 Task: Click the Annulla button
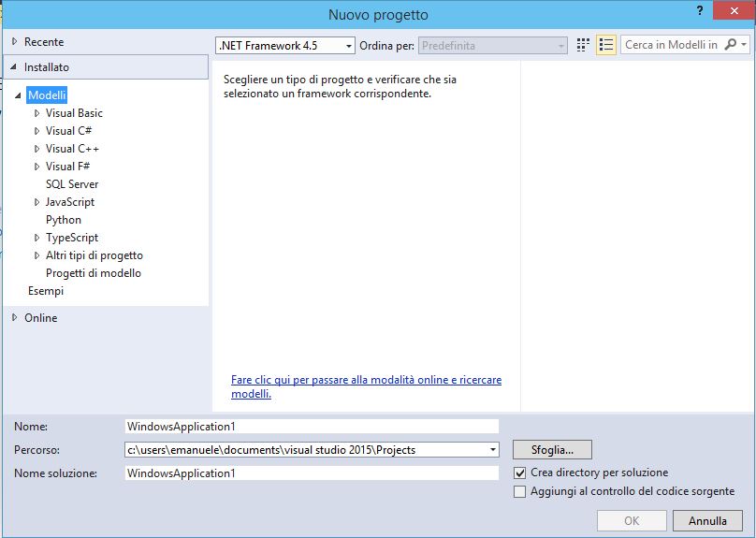[707, 520]
